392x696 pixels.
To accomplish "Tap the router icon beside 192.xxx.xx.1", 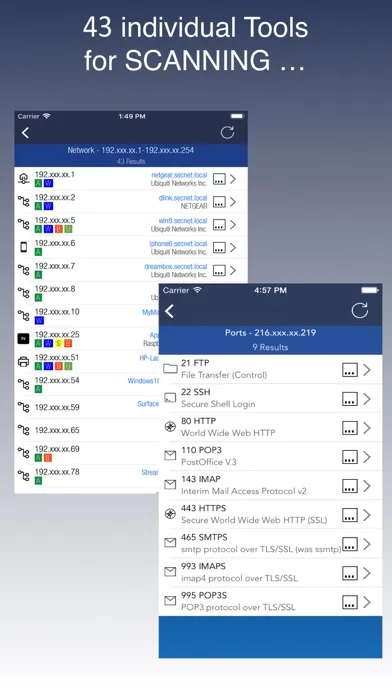I will pos(23,178).
